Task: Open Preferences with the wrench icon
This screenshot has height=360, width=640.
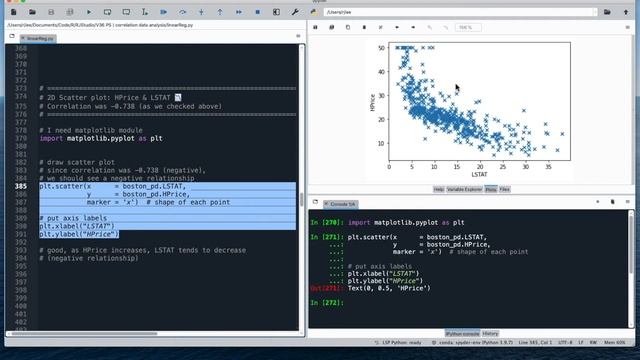Action: coord(295,12)
